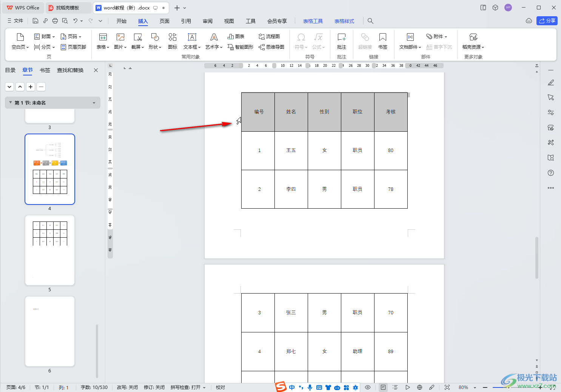Open 查找和替换 in navigation pane
Image resolution: width=561 pixels, height=392 pixels.
70,70
